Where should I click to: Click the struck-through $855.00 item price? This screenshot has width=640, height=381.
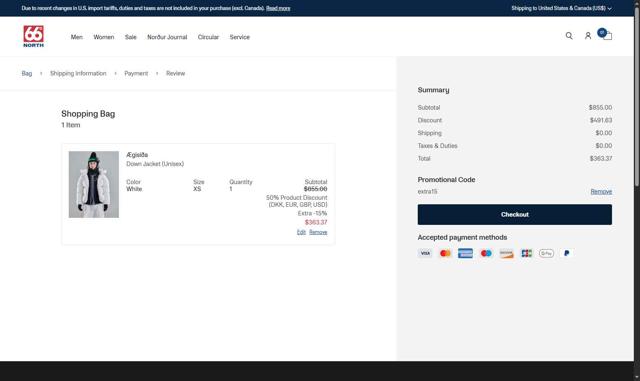pyautogui.click(x=316, y=189)
